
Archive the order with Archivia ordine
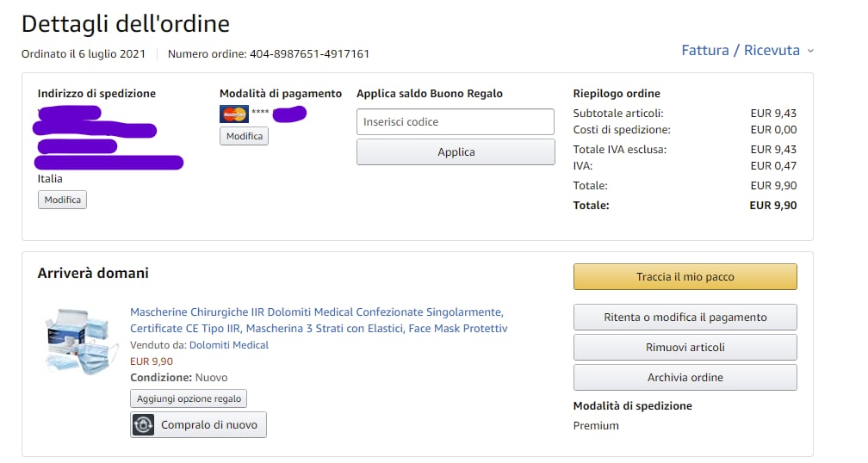685,378
